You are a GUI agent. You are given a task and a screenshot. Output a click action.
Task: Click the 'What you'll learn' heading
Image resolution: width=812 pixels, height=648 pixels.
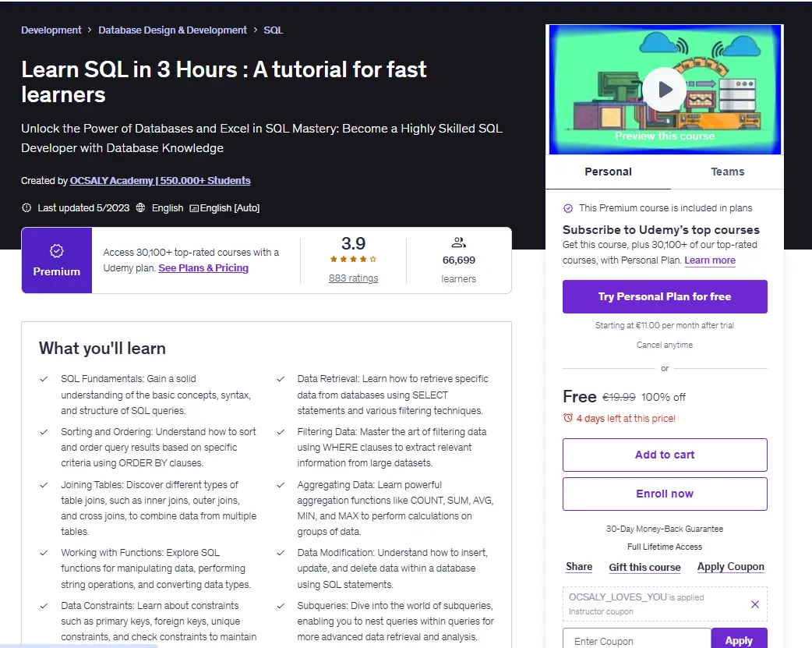[103, 349]
